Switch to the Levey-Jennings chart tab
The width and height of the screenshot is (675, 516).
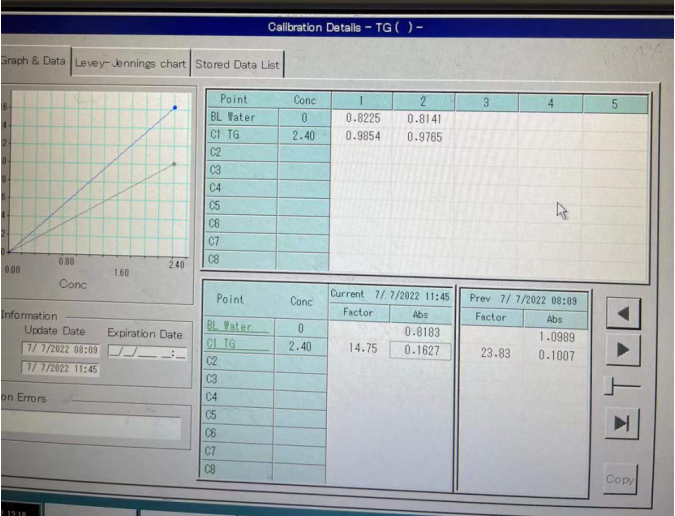point(130,64)
